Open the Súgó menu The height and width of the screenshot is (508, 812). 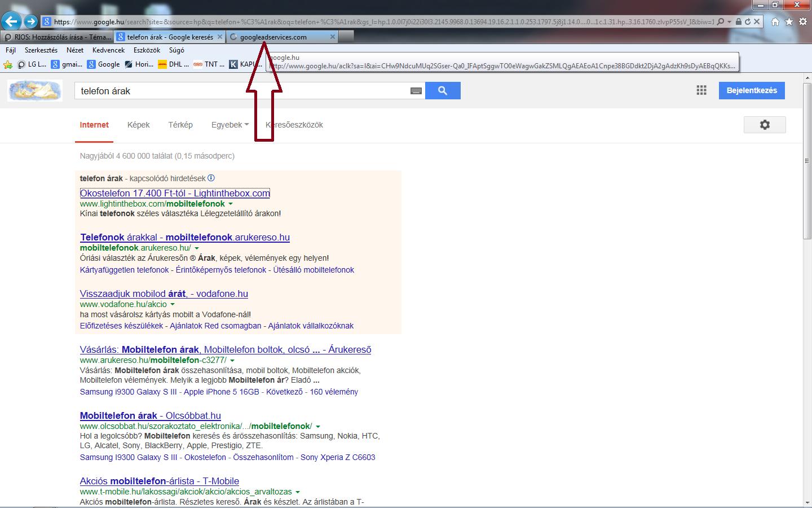(x=176, y=50)
